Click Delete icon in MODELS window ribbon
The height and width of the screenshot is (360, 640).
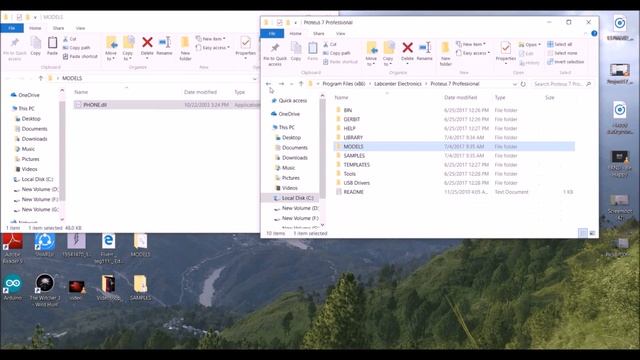pos(147,42)
